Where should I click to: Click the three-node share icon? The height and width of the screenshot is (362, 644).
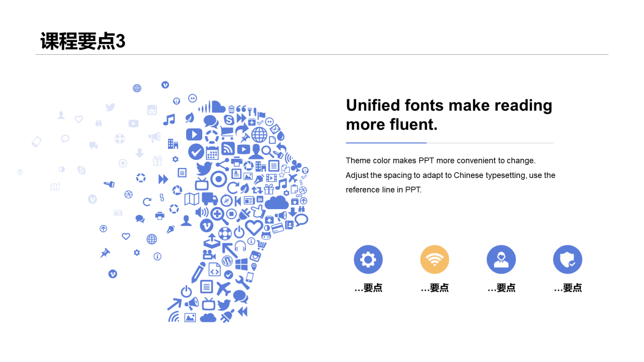point(222,164)
